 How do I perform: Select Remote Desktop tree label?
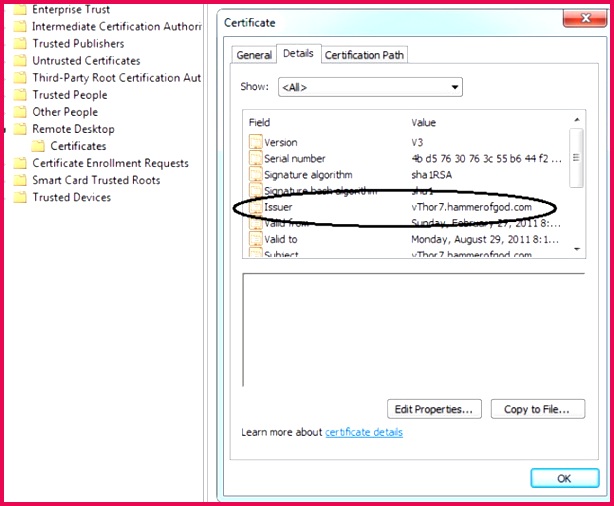[73, 129]
